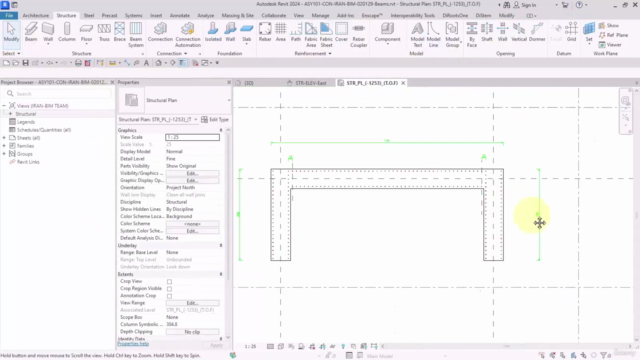Click the Set work plane tool
The width and height of the screenshot is (640, 360).
point(589,32)
